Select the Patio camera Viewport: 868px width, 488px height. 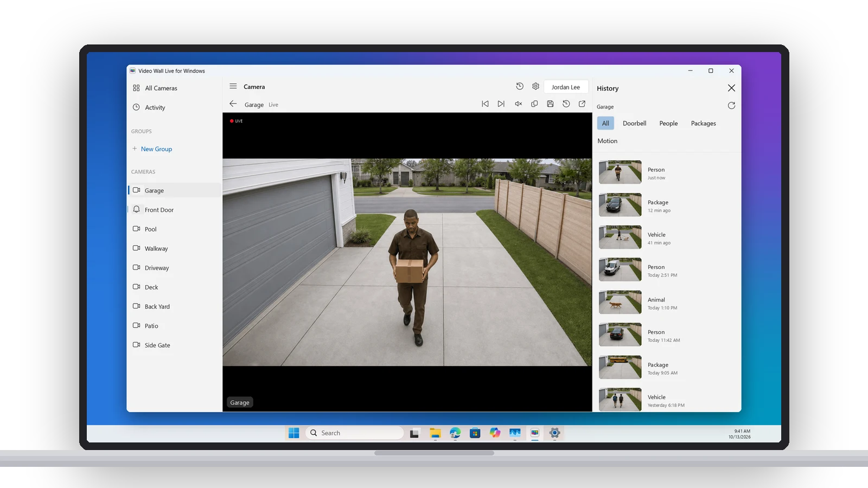(x=174, y=326)
